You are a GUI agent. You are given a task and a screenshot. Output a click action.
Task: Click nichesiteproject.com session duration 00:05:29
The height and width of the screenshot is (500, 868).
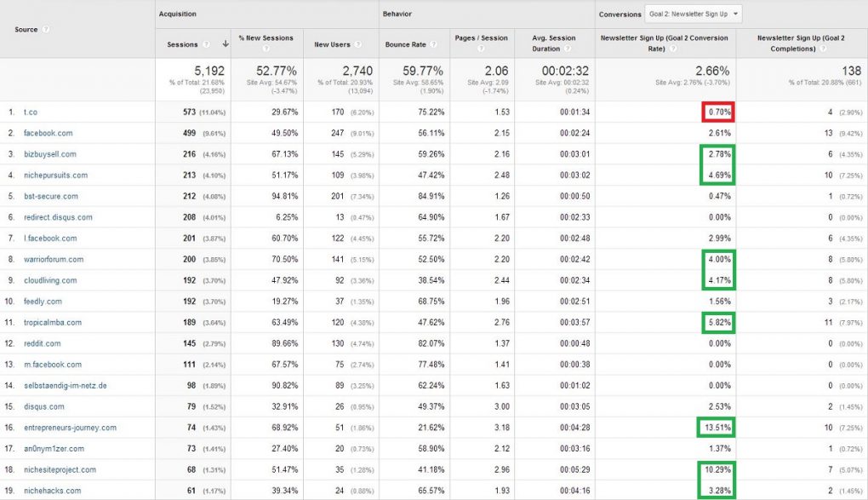tap(574, 470)
